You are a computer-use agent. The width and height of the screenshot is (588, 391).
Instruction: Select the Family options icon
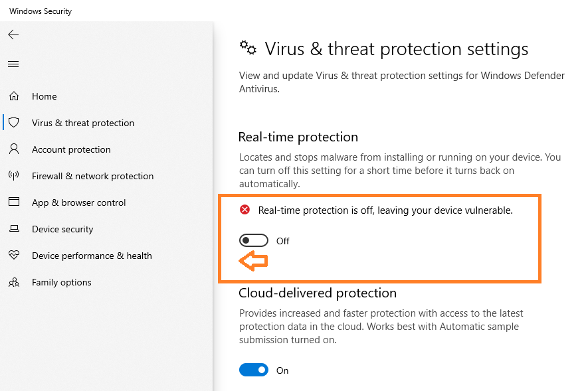pos(13,281)
